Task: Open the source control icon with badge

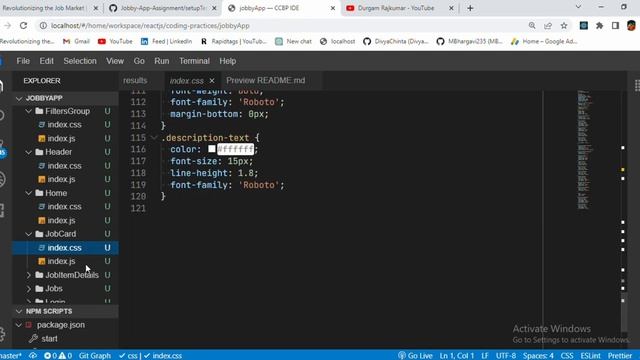Action: click(2, 149)
